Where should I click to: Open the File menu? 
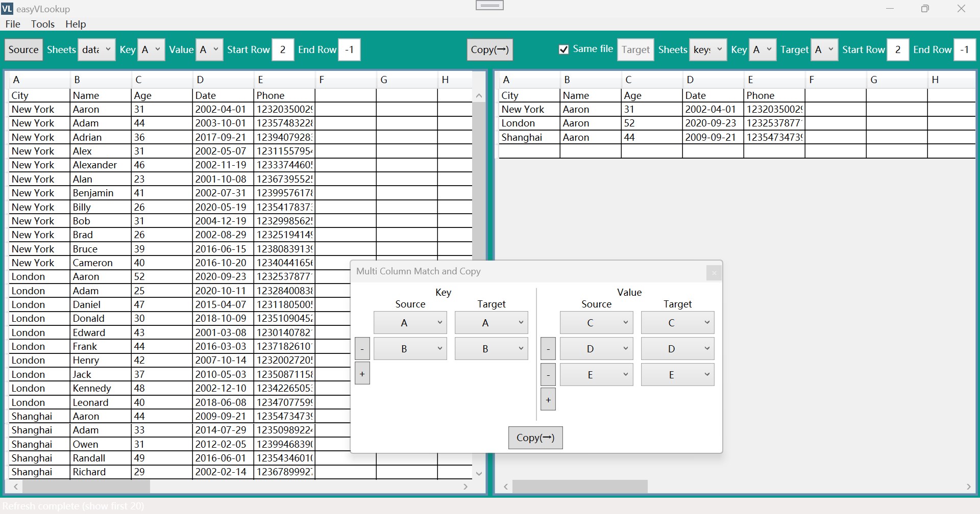click(x=13, y=24)
